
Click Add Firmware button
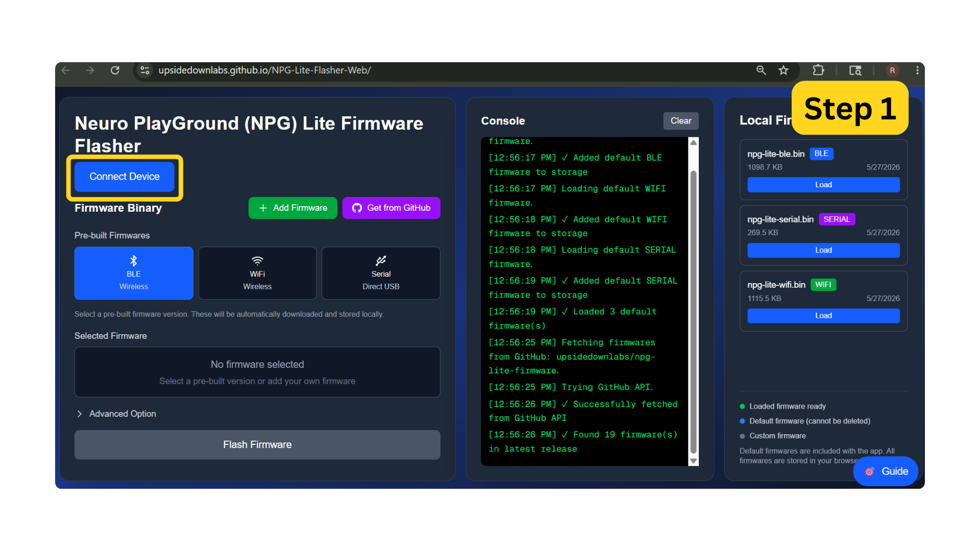click(293, 208)
